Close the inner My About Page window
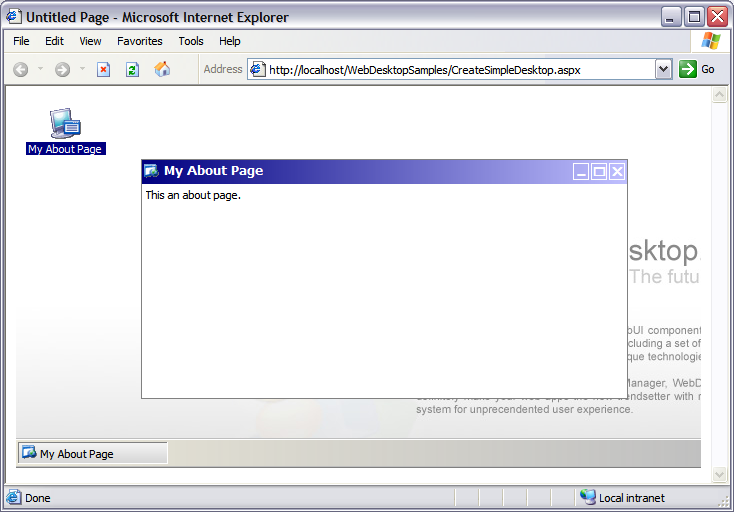The width and height of the screenshot is (734, 512). 617,172
